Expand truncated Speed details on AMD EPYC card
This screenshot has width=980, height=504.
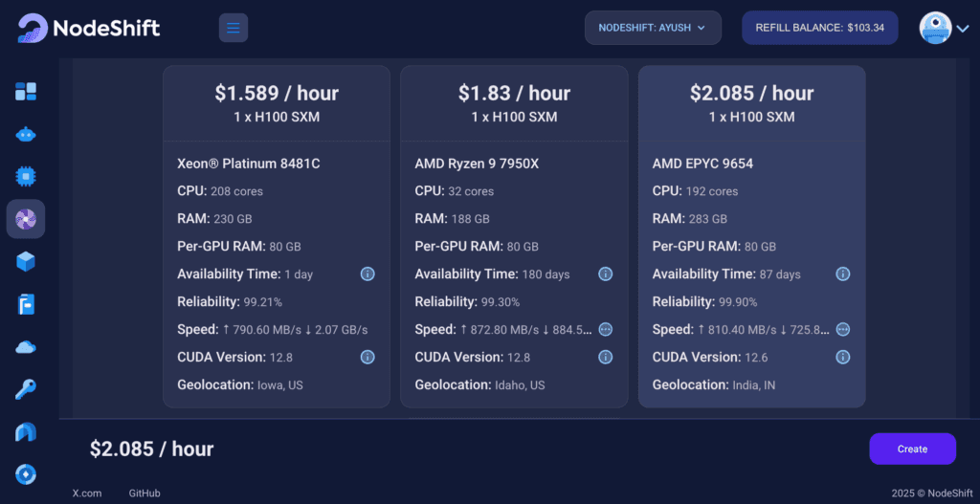pos(842,329)
